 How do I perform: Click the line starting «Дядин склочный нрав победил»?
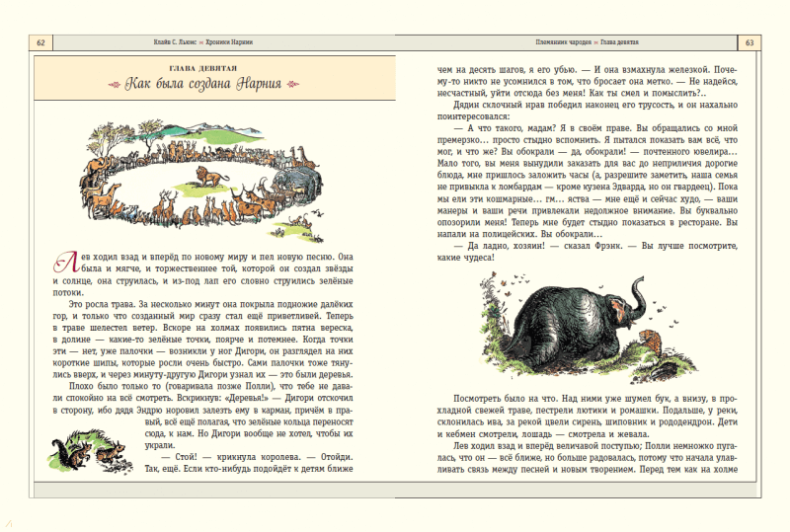595,105
